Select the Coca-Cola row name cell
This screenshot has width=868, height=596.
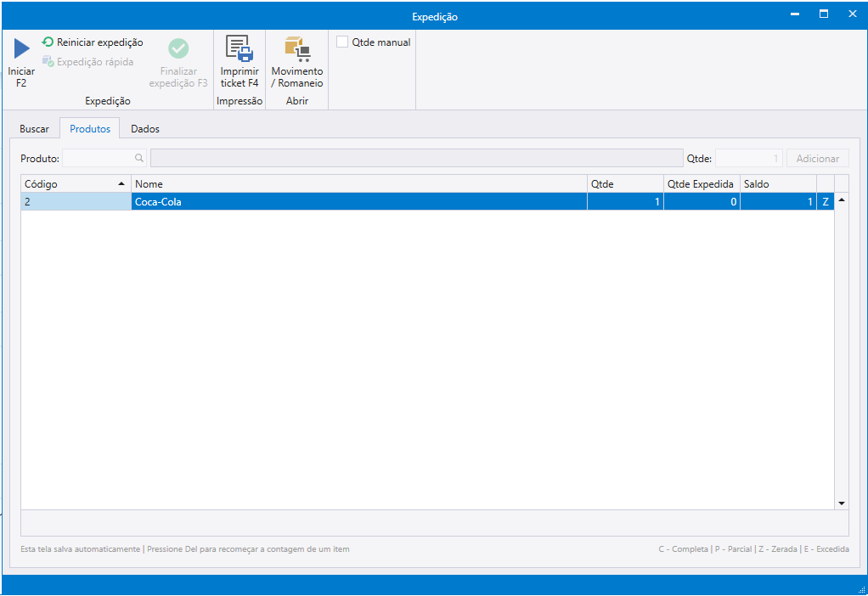click(358, 201)
